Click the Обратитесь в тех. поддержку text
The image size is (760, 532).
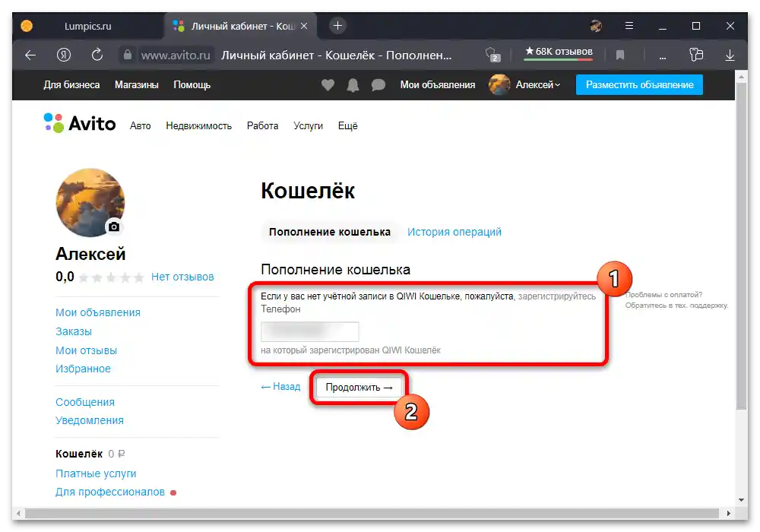click(676, 306)
